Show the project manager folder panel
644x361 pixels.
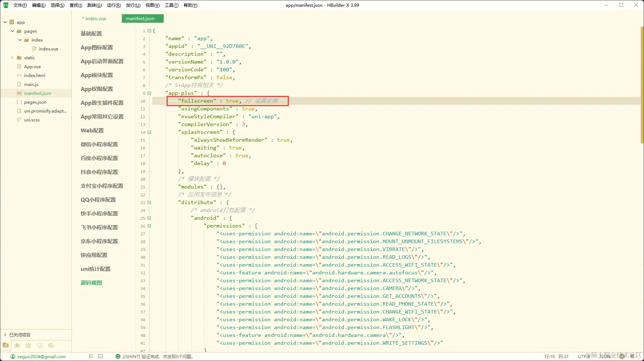[x=6, y=345]
